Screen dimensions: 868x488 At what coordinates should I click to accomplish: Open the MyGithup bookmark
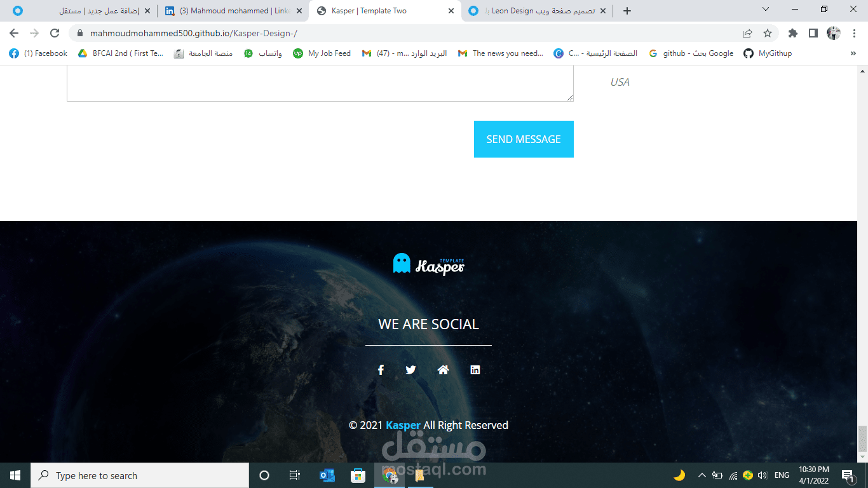tap(768, 53)
